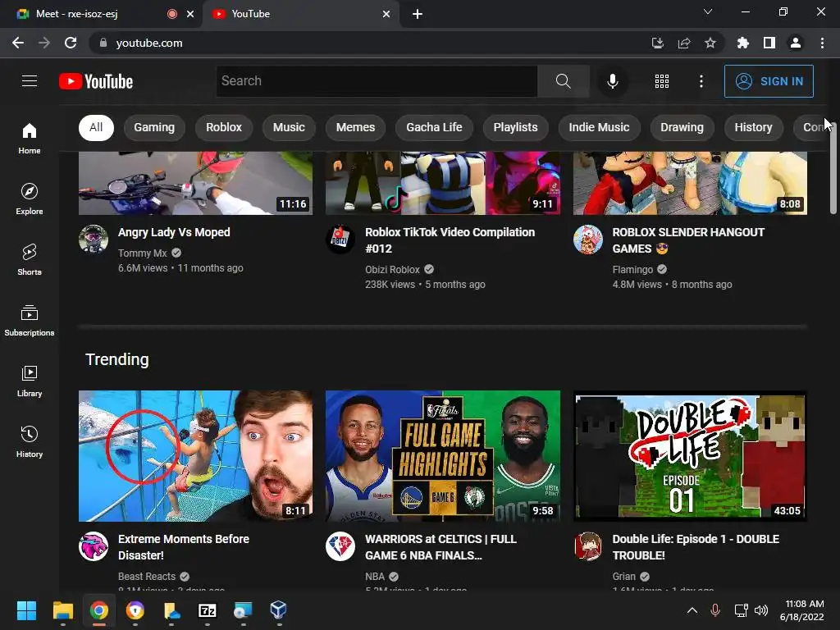Toggle Chrome side panel icon
This screenshot has width=840, height=630.
pyautogui.click(x=769, y=43)
